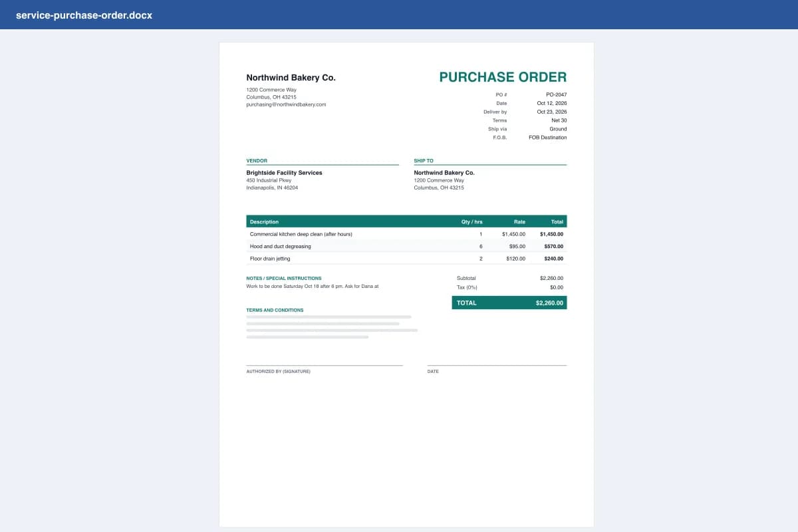Click the purchasing@northwindbakery.com email address
This screenshot has height=532, width=798.
point(286,104)
